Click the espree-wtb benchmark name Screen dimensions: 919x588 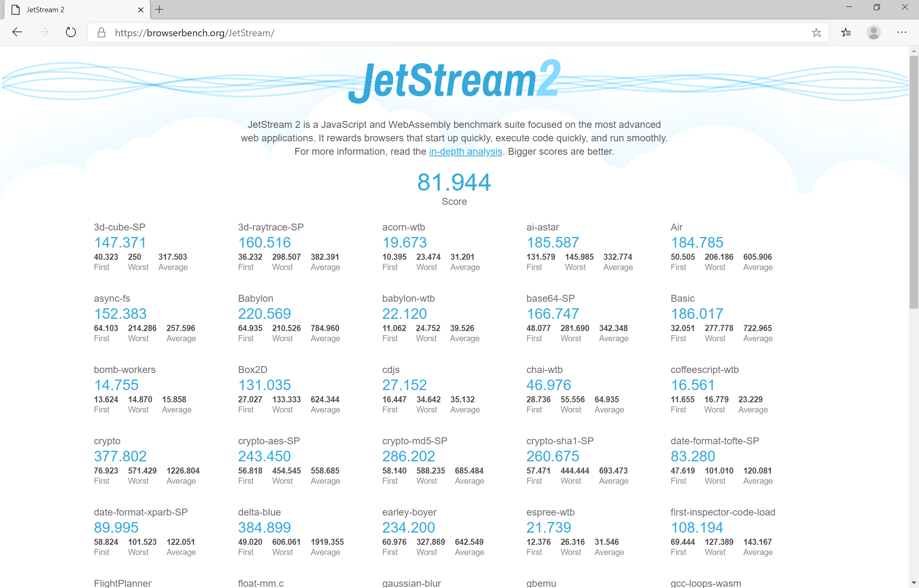550,512
